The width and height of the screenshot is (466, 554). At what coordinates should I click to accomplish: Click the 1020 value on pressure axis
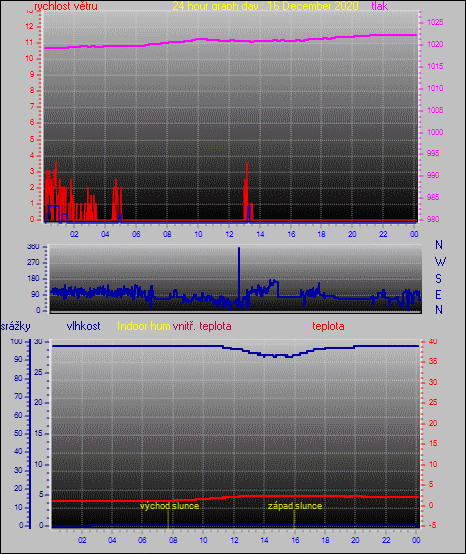pyautogui.click(x=435, y=45)
